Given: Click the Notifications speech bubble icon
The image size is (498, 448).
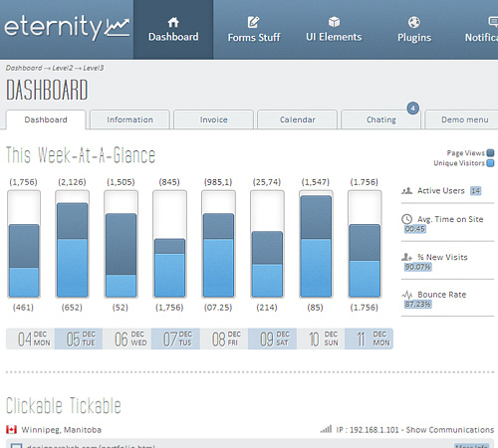Looking at the screenshot, I should 493,22.
